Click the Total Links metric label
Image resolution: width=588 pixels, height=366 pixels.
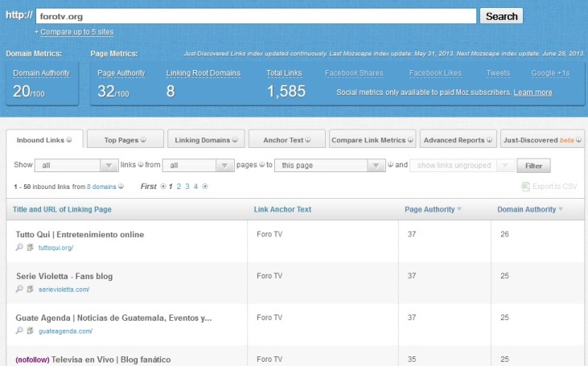[x=284, y=73]
